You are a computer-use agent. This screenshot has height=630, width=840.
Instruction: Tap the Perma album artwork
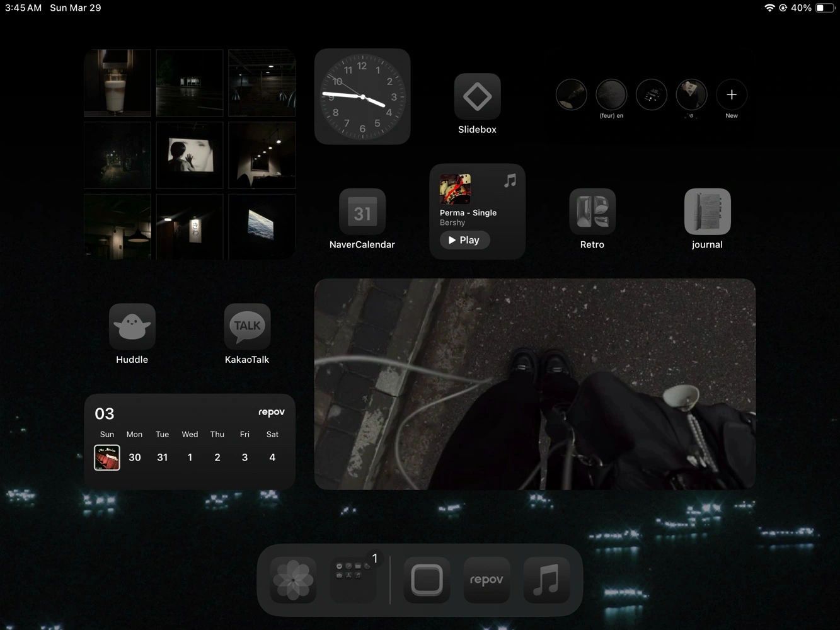(455, 189)
